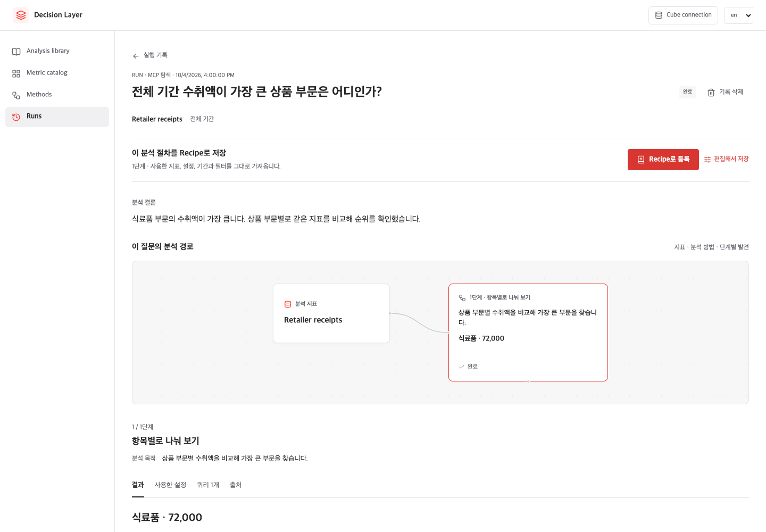Show the 쿼리 1개 tab
The width and height of the screenshot is (766, 532).
click(x=208, y=485)
